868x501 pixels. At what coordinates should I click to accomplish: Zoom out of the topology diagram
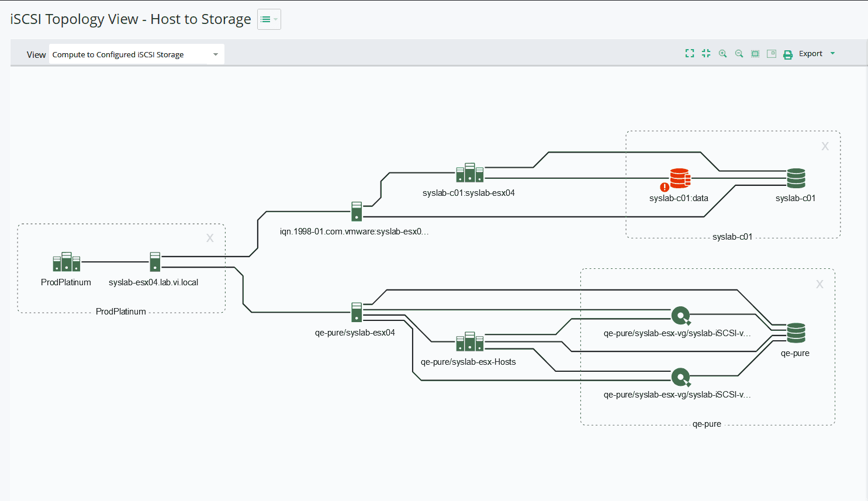click(x=739, y=53)
